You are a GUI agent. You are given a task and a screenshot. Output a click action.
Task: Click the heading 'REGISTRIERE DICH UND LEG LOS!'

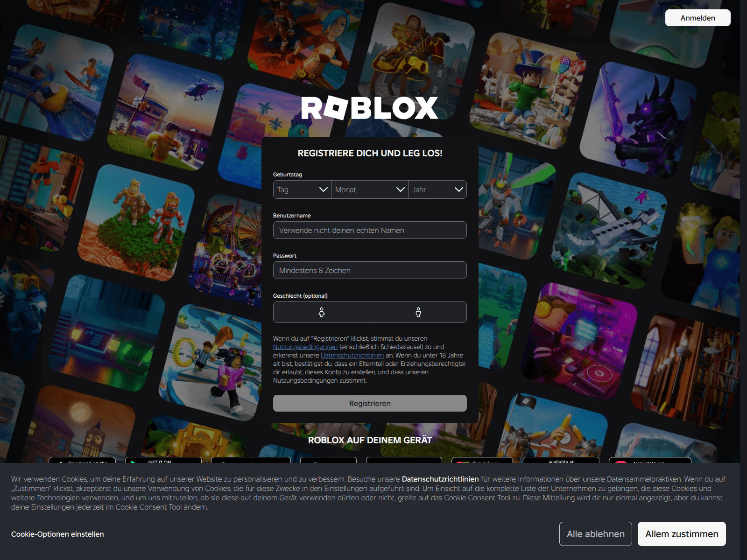tap(370, 153)
